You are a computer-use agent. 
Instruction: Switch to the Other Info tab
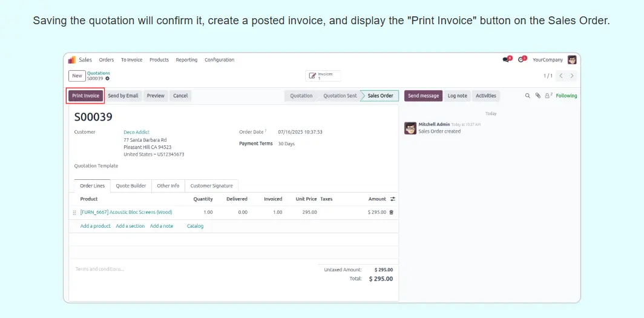tap(168, 186)
